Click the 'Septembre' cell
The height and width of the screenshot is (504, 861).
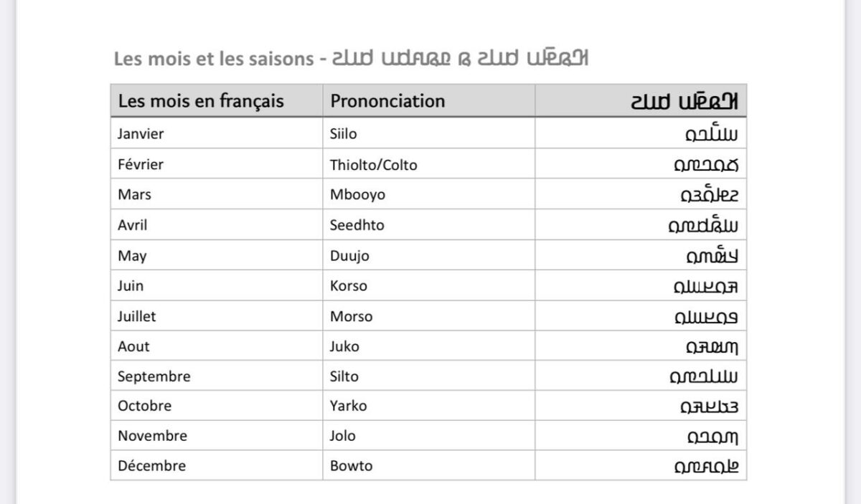(x=154, y=376)
